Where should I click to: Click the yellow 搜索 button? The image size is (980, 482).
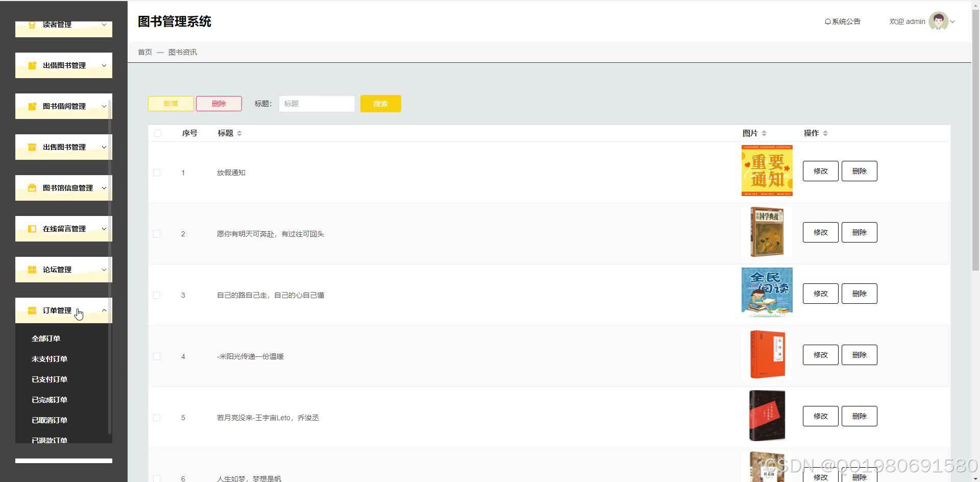click(381, 104)
